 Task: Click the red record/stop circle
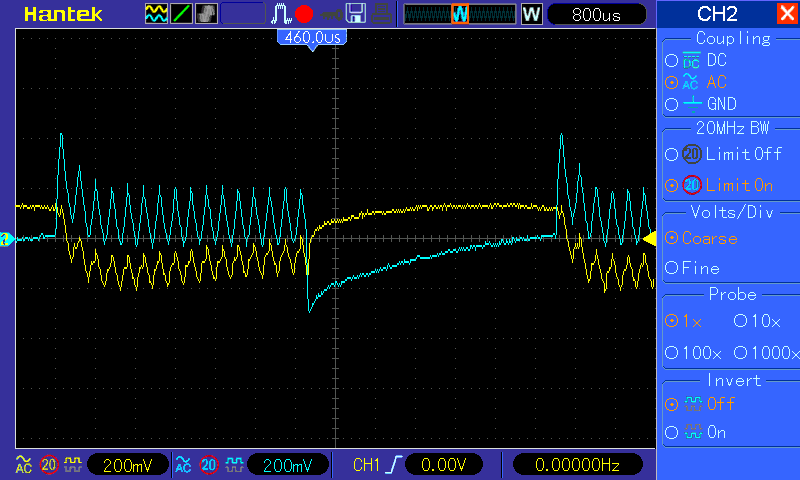[304, 14]
